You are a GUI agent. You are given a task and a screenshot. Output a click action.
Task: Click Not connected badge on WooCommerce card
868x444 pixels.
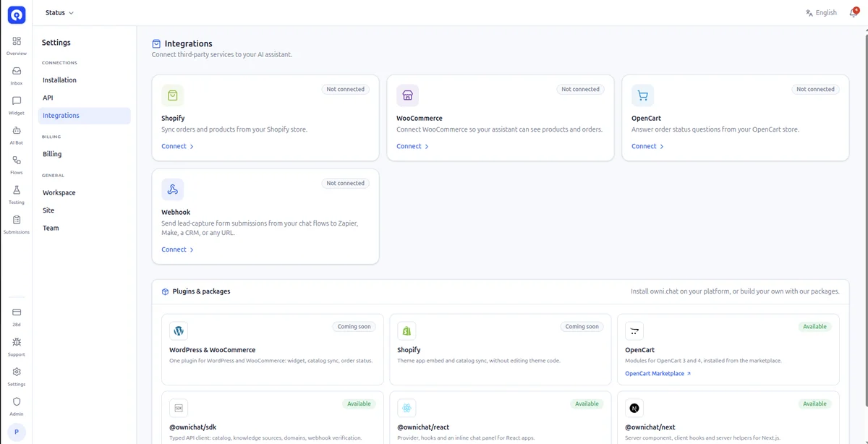581,90
